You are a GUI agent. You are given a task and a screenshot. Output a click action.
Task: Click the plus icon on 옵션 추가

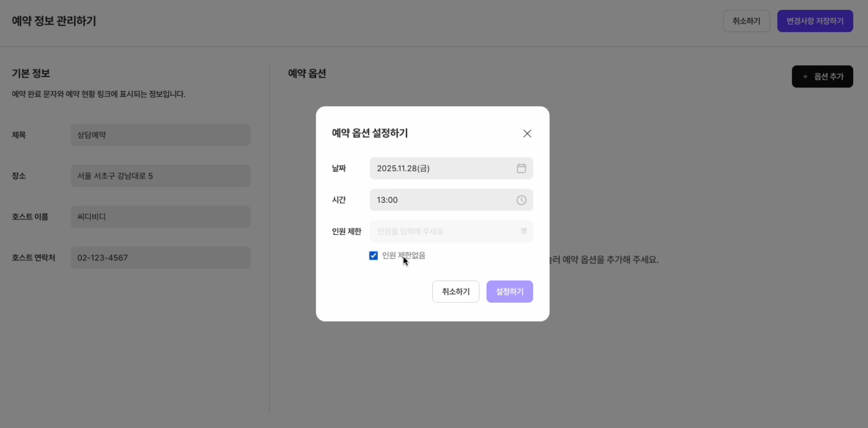(x=805, y=76)
